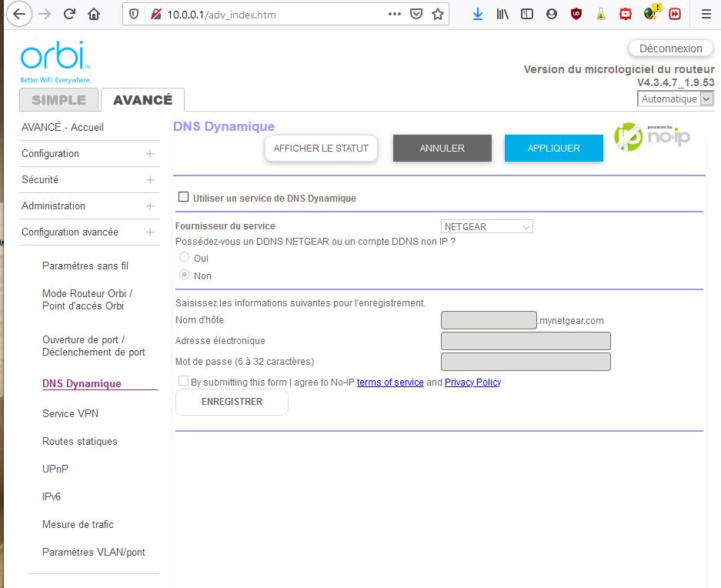Enable 'Utiliser un service de DNS Dynamique'

(183, 197)
